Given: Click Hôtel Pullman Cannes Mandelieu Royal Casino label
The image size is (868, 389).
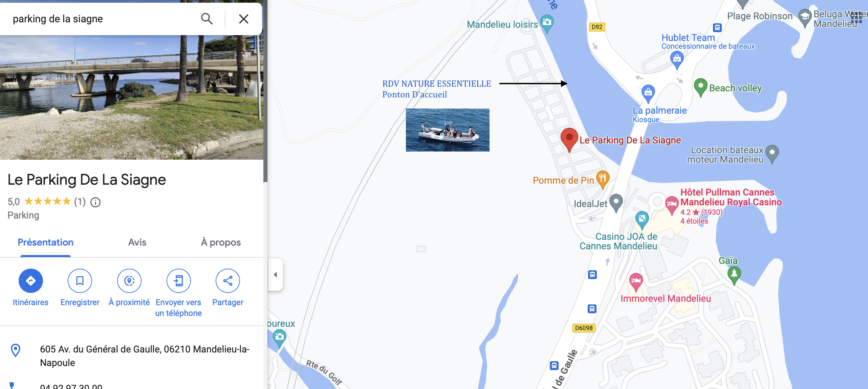Looking at the screenshot, I should pos(731,197).
